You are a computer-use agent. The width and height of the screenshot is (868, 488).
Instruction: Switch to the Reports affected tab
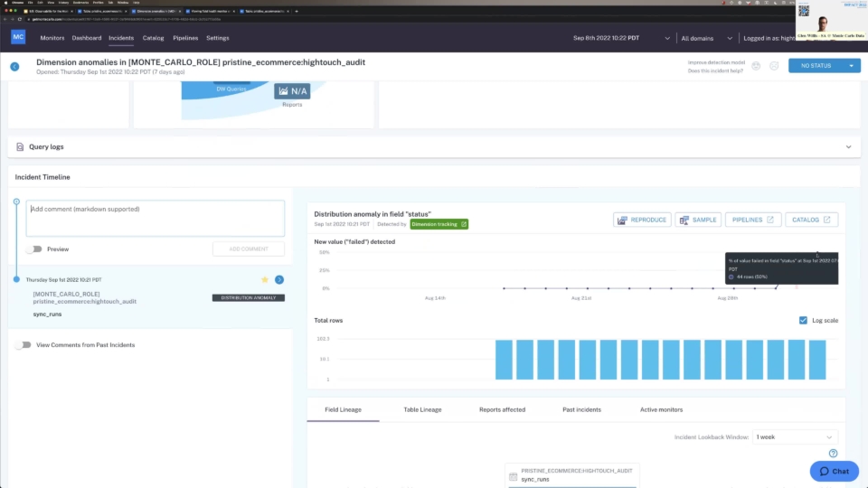click(x=502, y=410)
